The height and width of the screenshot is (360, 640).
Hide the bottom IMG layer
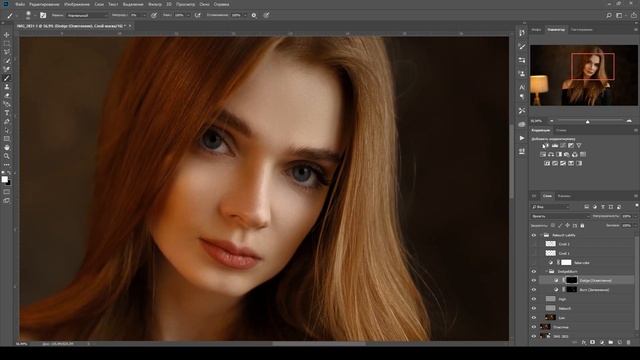coord(533,336)
